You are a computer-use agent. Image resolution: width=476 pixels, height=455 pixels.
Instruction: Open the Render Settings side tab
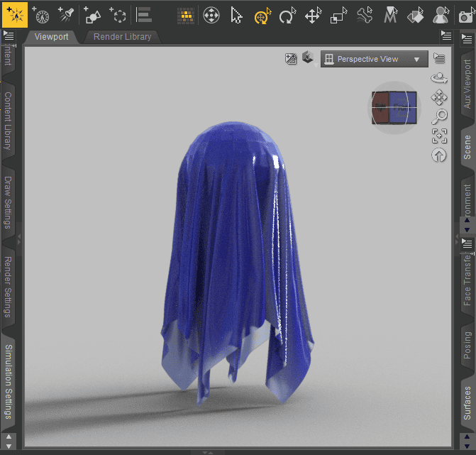[x=8, y=287]
